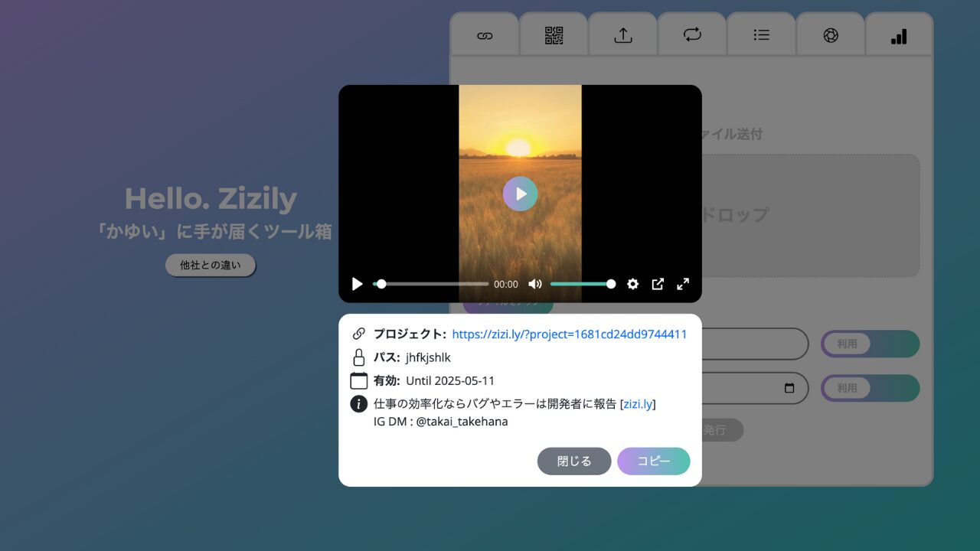
Task: Click the play icon in video control bar
Action: [357, 284]
